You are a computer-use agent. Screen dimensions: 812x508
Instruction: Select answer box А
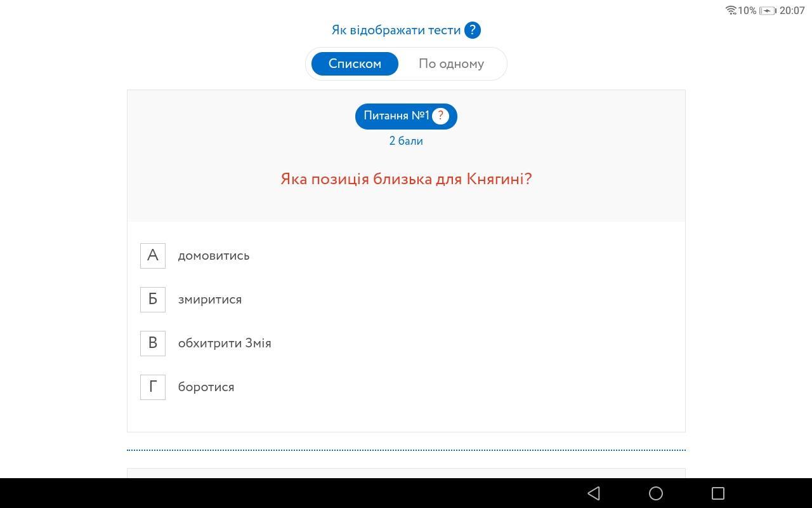click(x=153, y=256)
